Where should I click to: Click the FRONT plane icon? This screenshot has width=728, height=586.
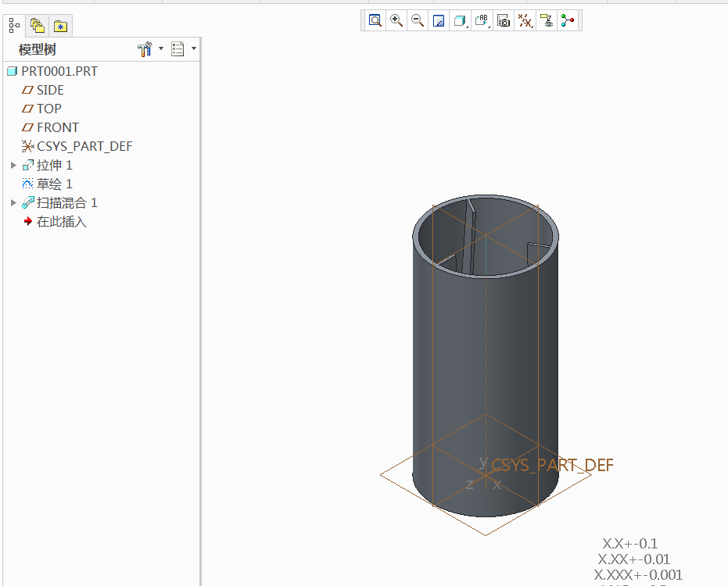(x=28, y=127)
